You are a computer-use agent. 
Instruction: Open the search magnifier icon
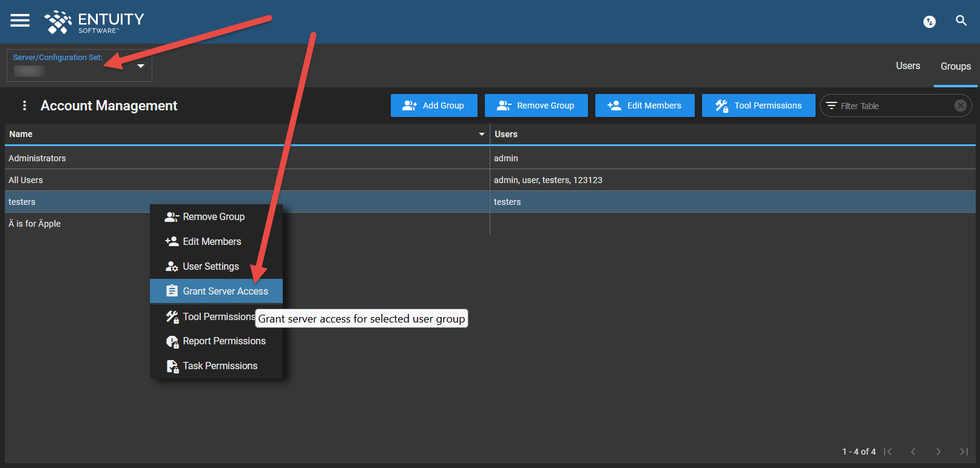coord(961,21)
